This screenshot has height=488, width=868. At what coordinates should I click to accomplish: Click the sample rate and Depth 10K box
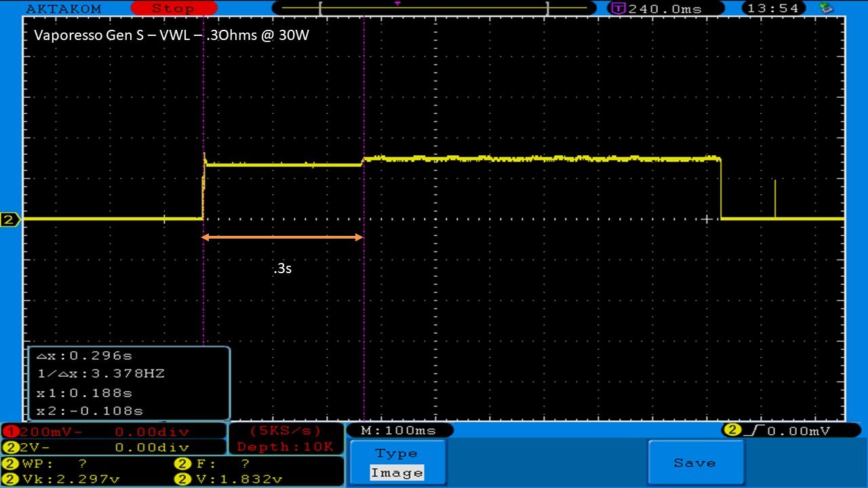pyautogui.click(x=285, y=439)
